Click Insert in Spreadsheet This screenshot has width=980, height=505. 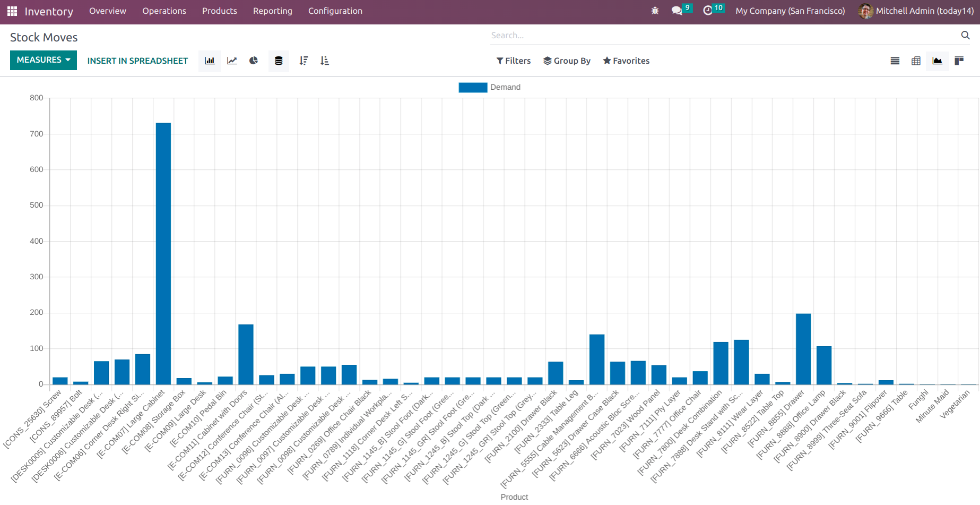137,61
